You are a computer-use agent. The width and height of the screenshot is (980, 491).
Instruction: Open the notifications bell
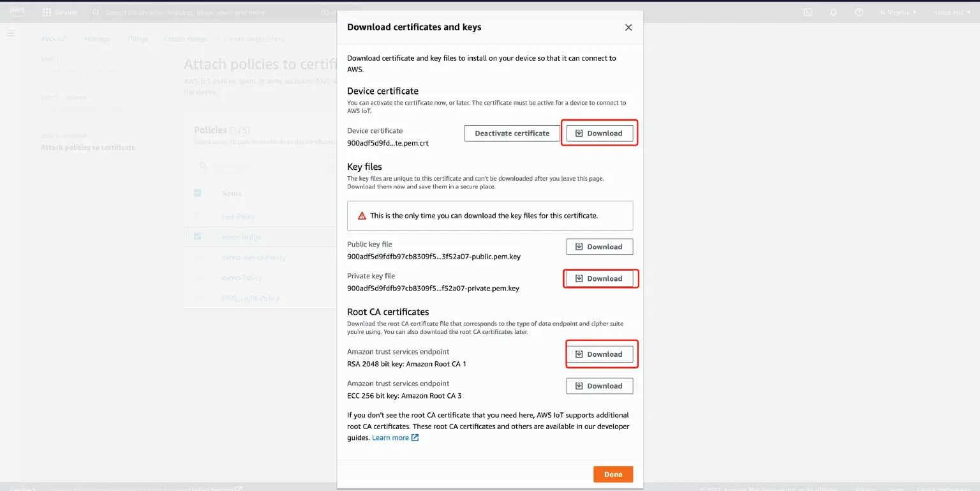[x=833, y=12]
